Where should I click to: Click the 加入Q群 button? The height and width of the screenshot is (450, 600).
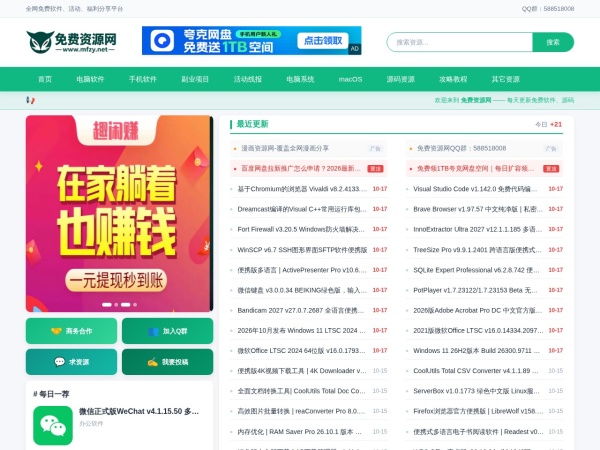click(x=168, y=331)
